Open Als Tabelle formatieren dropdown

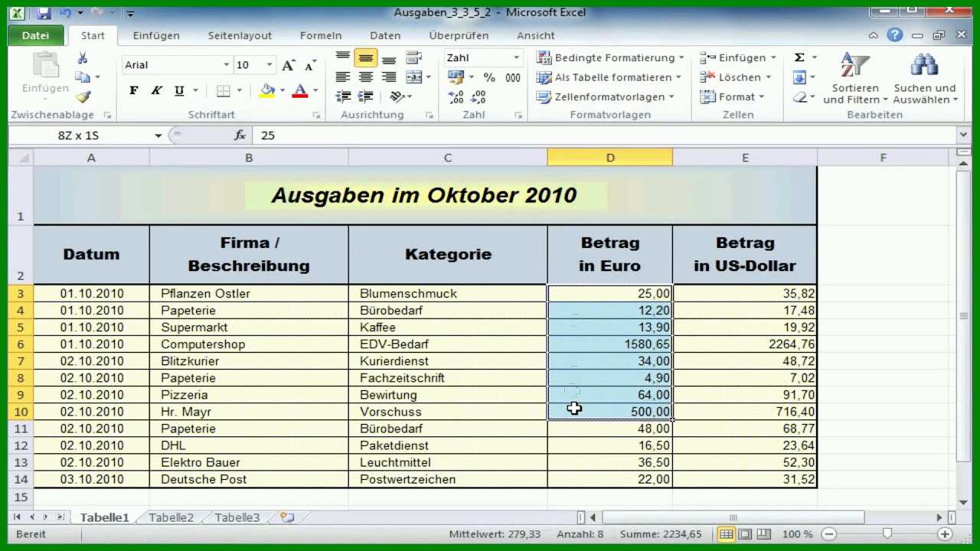point(608,77)
